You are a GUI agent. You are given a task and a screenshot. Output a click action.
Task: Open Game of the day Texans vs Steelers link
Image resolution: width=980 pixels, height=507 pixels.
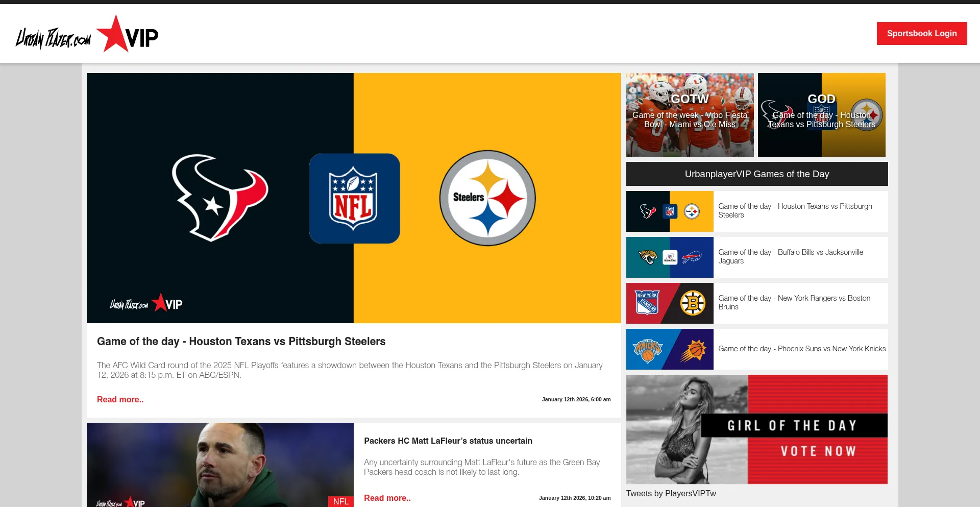[795, 210]
